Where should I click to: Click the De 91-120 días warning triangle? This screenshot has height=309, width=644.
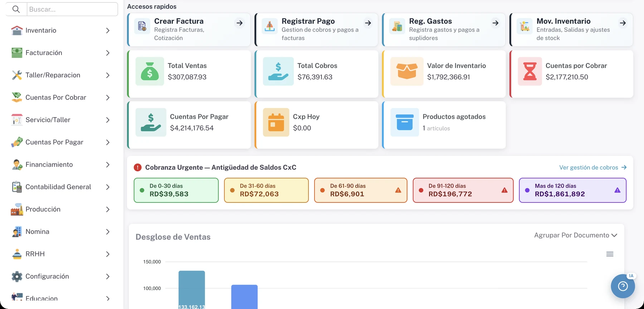tap(504, 190)
